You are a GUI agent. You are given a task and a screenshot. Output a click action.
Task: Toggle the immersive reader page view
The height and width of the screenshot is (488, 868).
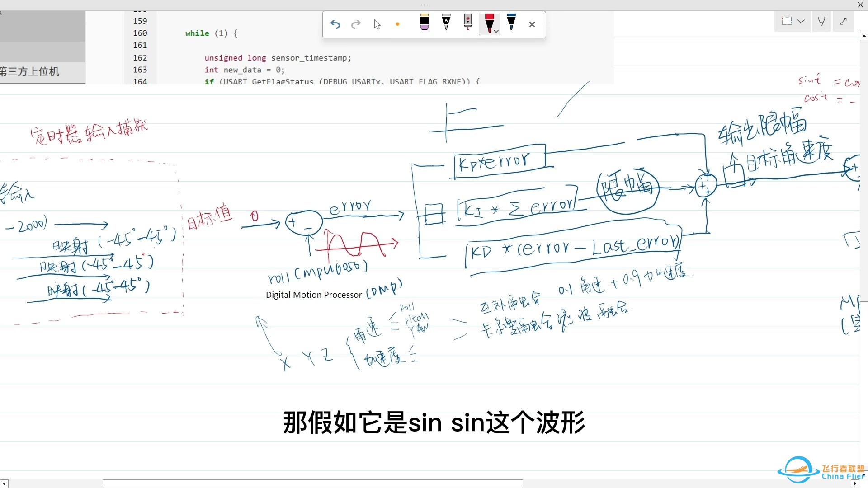pos(787,21)
